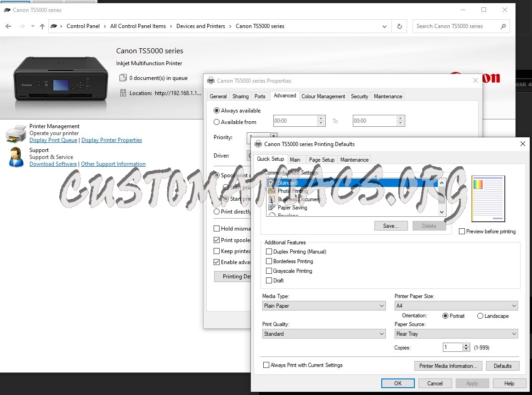Image resolution: width=532 pixels, height=395 pixels.
Task: Toggle Always Print with Current Settings
Action: (x=266, y=365)
